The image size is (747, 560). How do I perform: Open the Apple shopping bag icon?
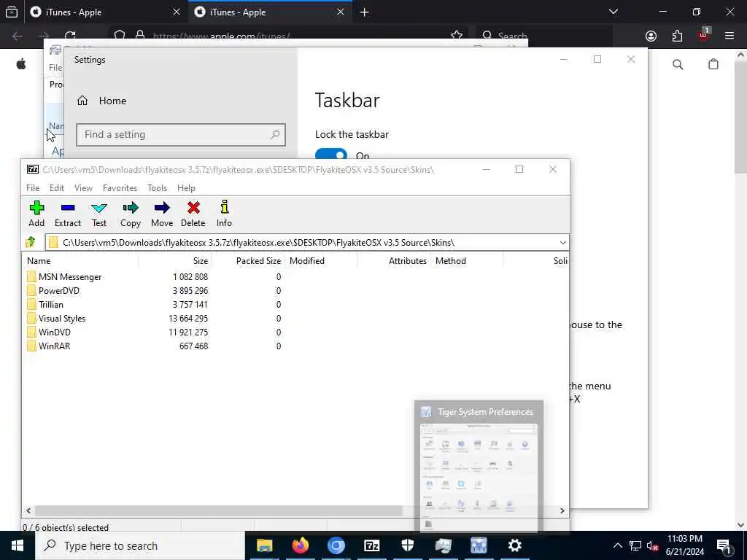click(713, 64)
